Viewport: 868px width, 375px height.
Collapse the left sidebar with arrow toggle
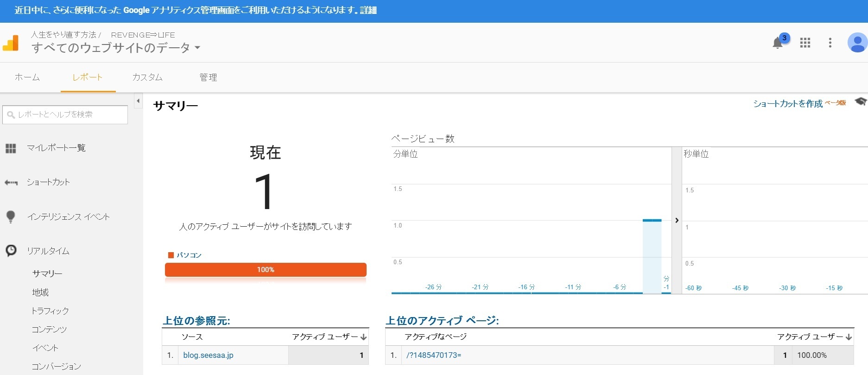click(138, 101)
